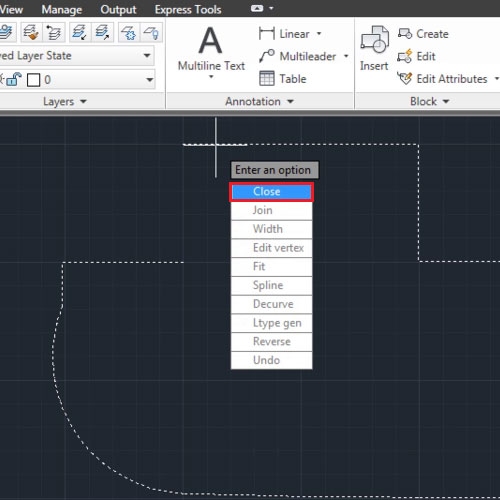
Task: Click the layer 0 color swatch
Action: pyautogui.click(x=33, y=80)
